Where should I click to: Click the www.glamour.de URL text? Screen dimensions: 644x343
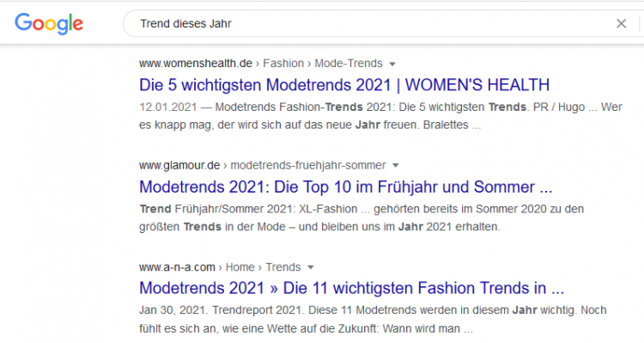tap(179, 165)
